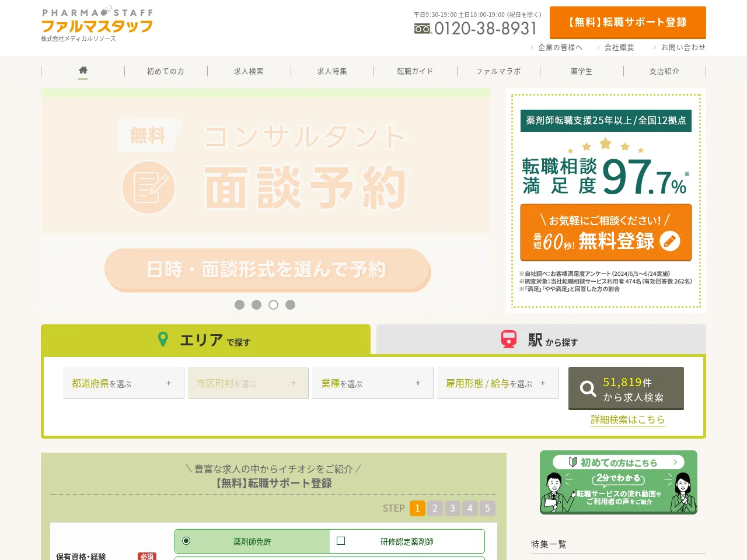Click the 0120-38-8931 phone number

(x=485, y=29)
